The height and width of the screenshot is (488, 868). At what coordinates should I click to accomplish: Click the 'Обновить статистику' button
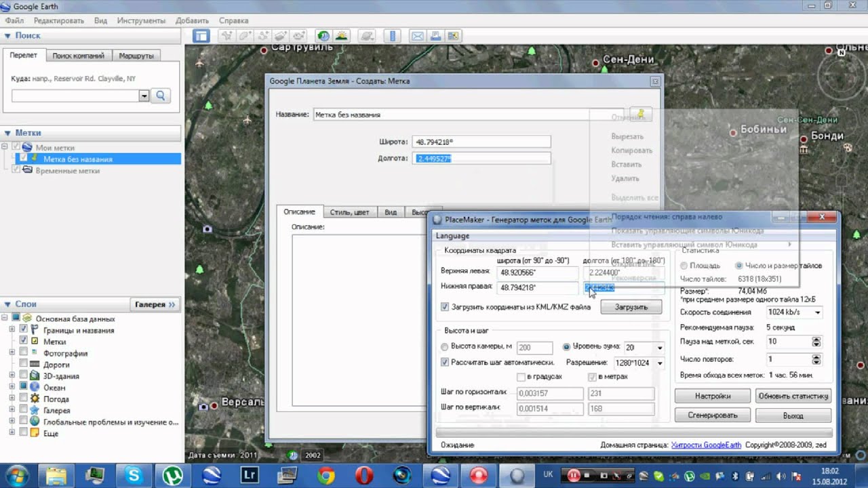click(793, 396)
